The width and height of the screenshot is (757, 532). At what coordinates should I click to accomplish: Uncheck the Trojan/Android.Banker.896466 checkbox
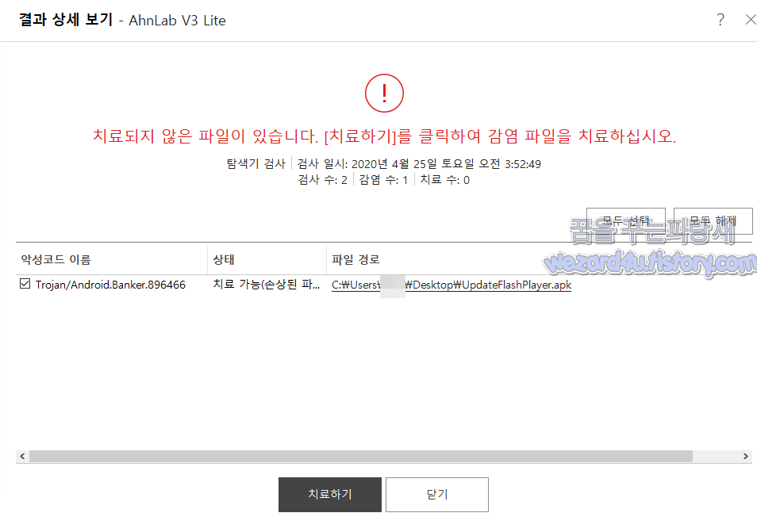click(x=25, y=284)
